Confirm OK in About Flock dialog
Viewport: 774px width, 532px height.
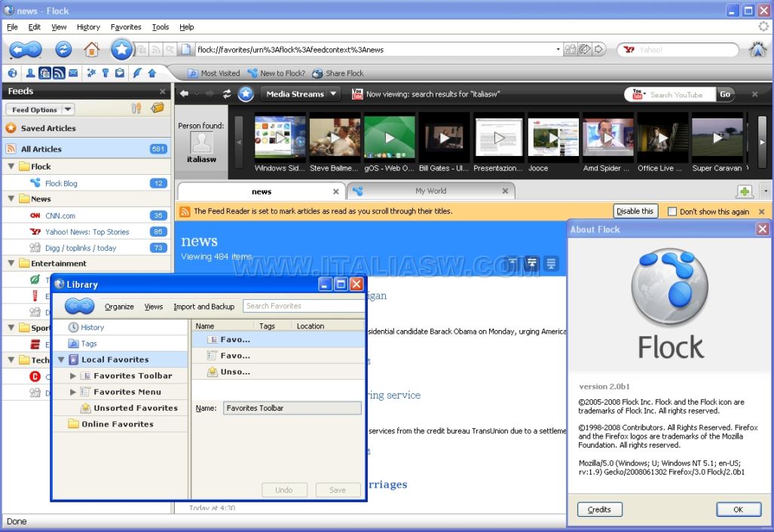coord(738,509)
